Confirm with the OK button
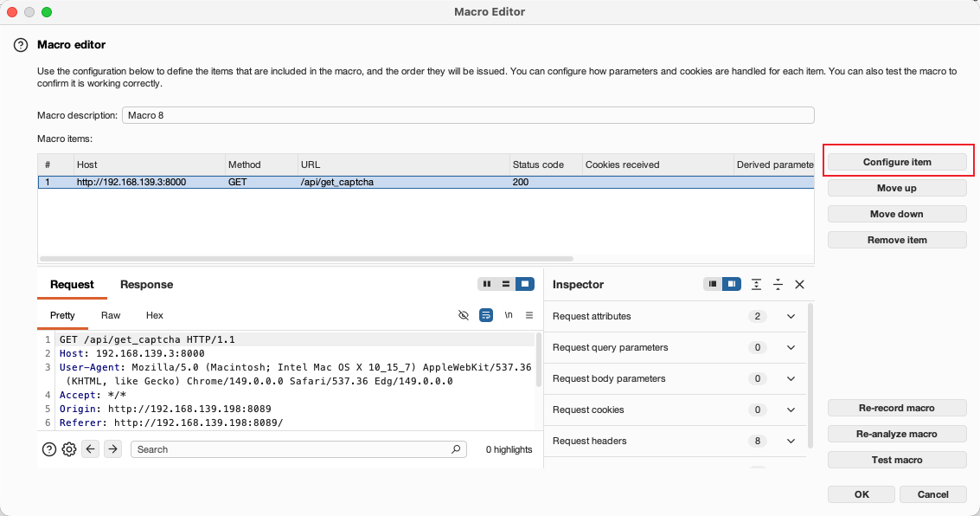The width and height of the screenshot is (980, 516). tap(862, 494)
